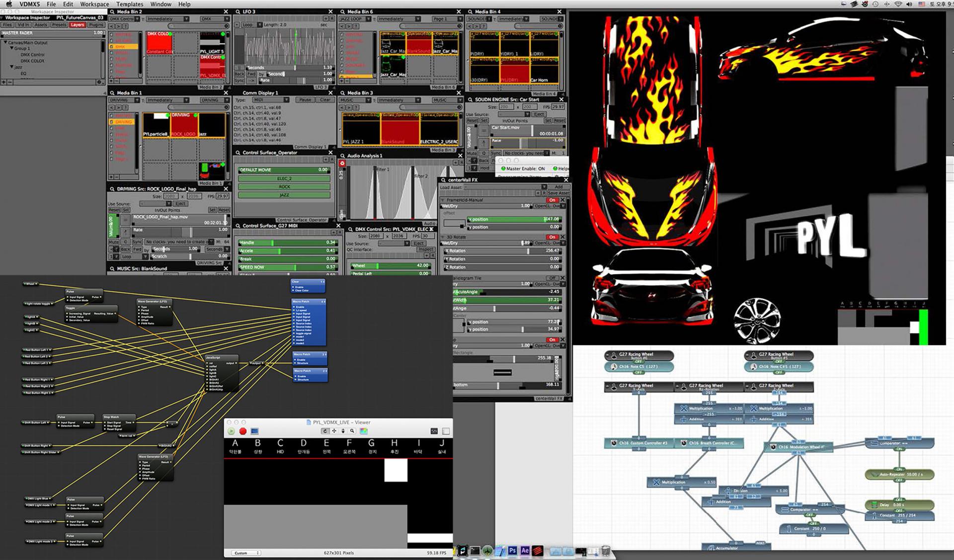Image resolution: width=954 pixels, height=560 pixels.
Task: Click the Pause button in Comm Display 1
Action: click(x=305, y=100)
